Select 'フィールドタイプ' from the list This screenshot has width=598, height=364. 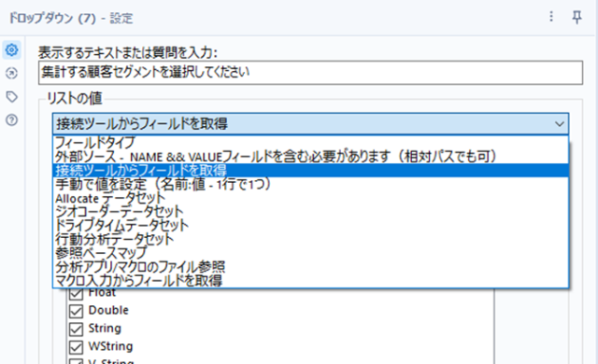click(310, 143)
